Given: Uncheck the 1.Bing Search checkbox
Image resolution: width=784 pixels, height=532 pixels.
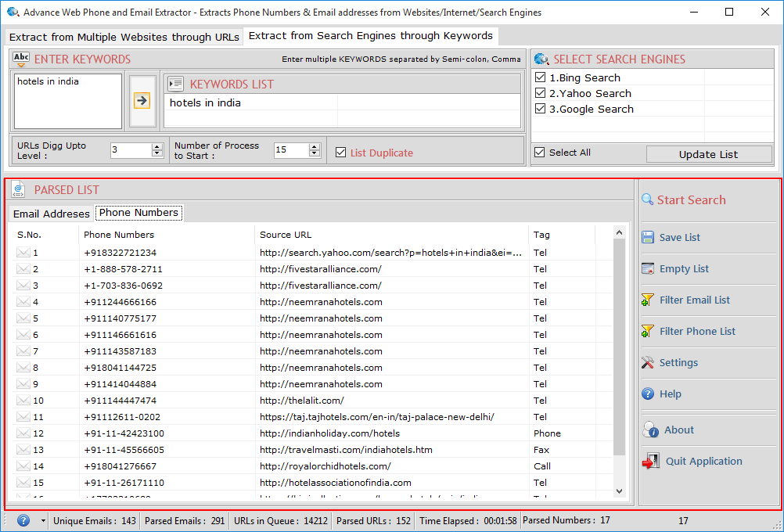Looking at the screenshot, I should click(540, 77).
